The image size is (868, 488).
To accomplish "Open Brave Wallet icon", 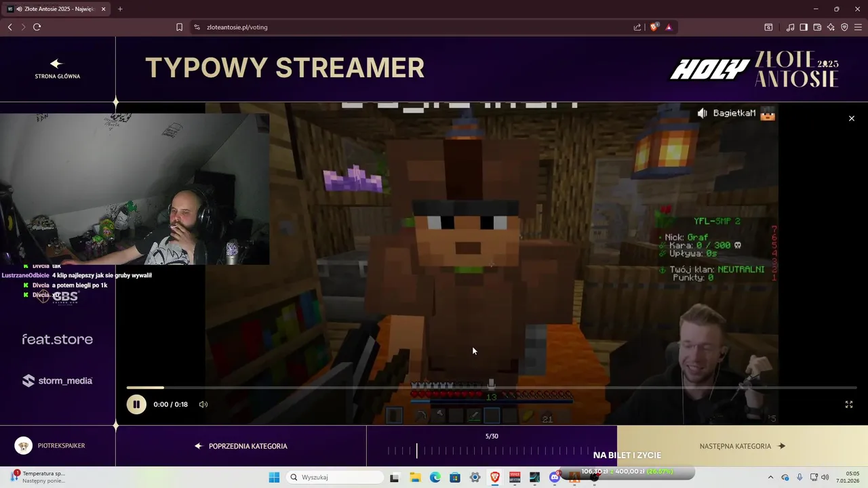I will coord(817,27).
